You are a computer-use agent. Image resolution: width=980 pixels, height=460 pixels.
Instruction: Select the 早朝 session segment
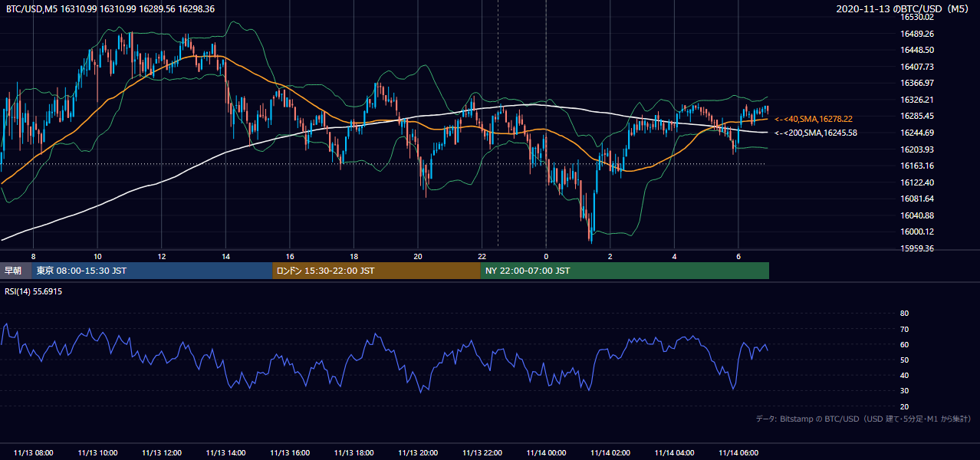click(15, 271)
